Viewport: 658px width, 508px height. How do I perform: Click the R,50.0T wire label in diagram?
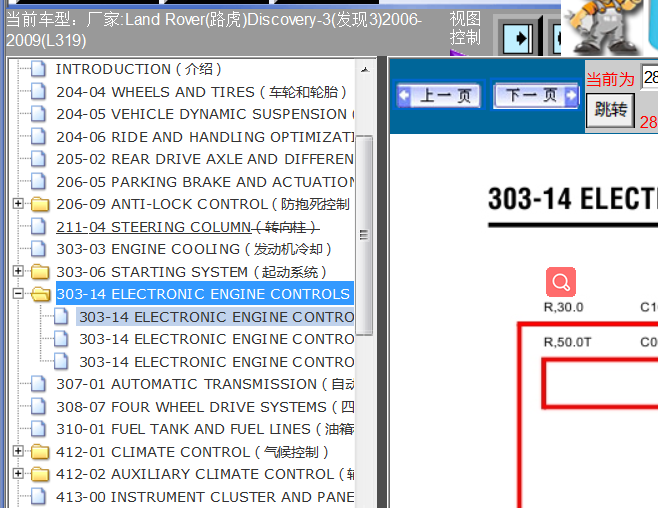click(567, 342)
